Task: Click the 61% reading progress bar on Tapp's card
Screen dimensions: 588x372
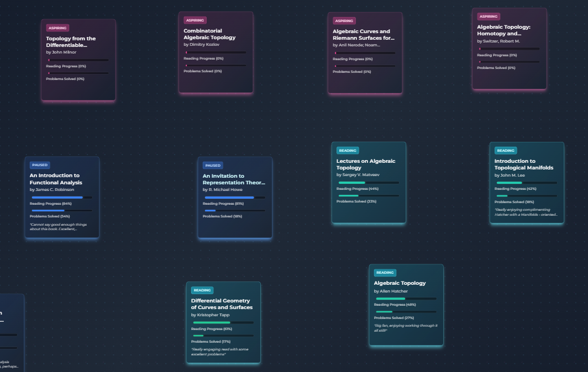Action: [x=223, y=322]
